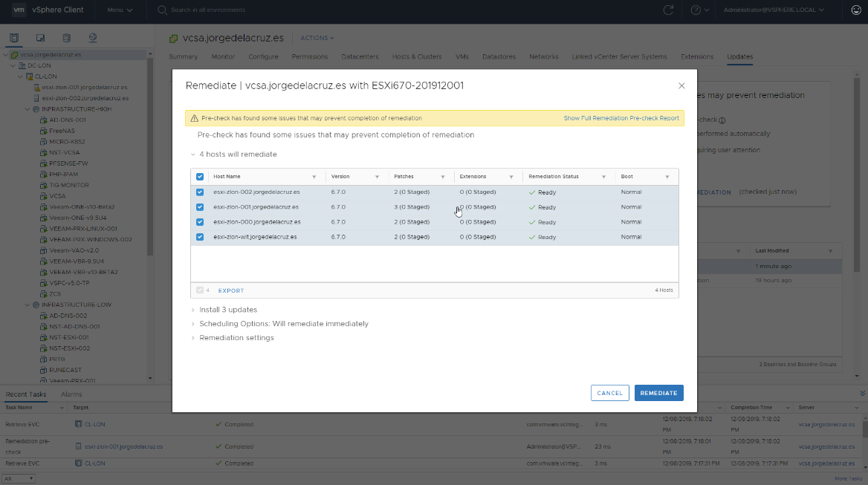Select host esxi-zlon-001 in the tree
This screenshot has width=868, height=485.
(85, 88)
